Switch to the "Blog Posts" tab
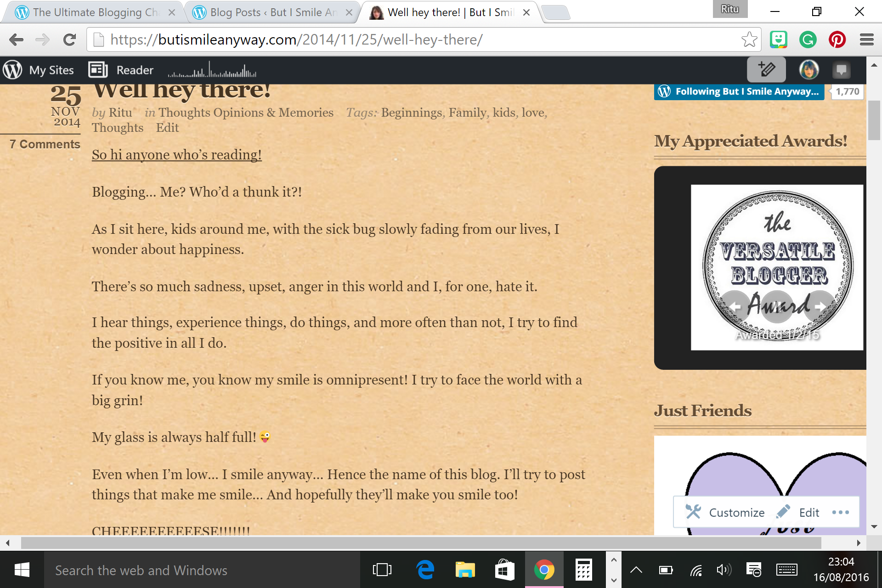 coord(262,12)
